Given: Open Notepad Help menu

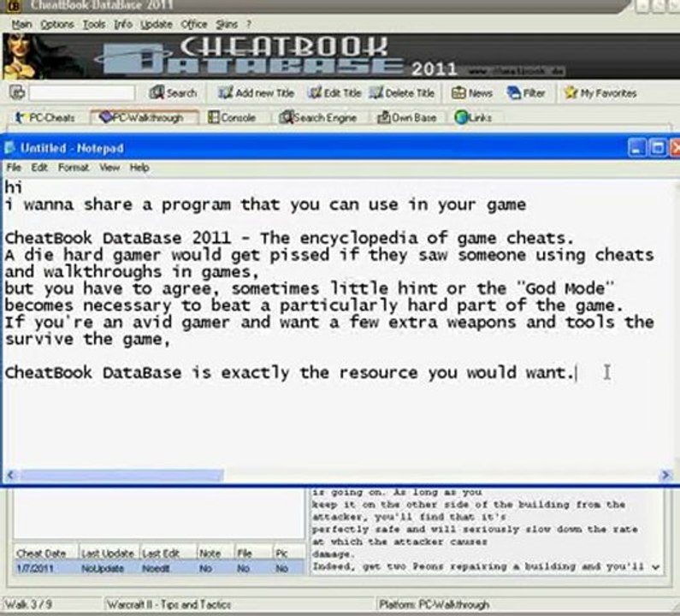Looking at the screenshot, I should 139,168.
